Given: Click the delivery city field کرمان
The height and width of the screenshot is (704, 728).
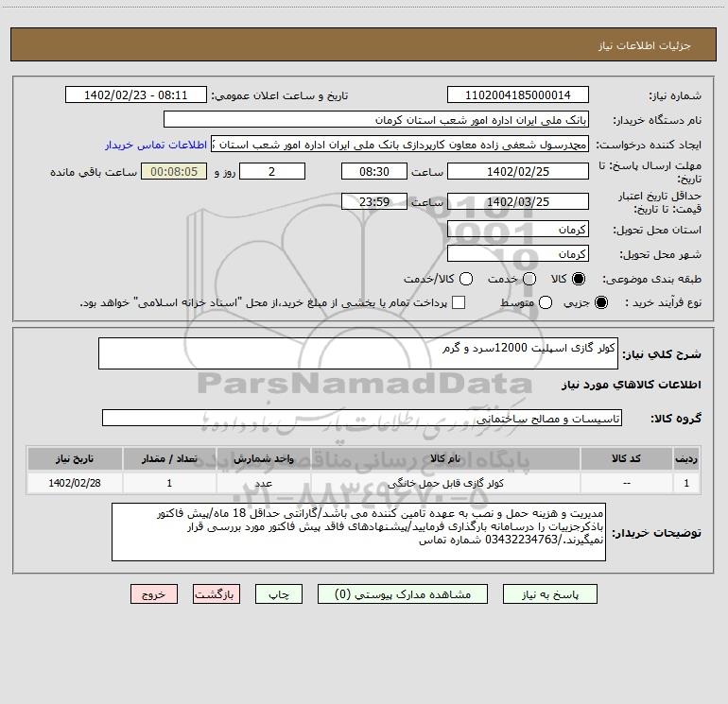Looking at the screenshot, I should coord(518,254).
